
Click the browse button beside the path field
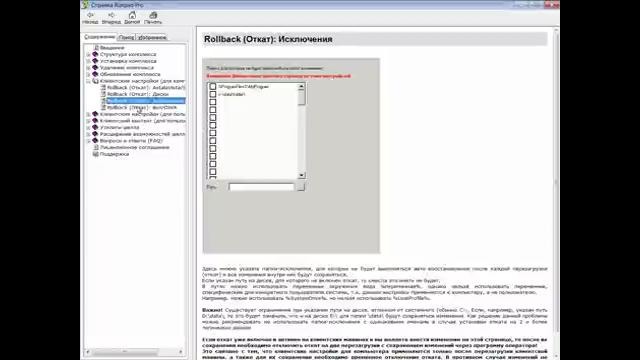pyautogui.click(x=301, y=187)
